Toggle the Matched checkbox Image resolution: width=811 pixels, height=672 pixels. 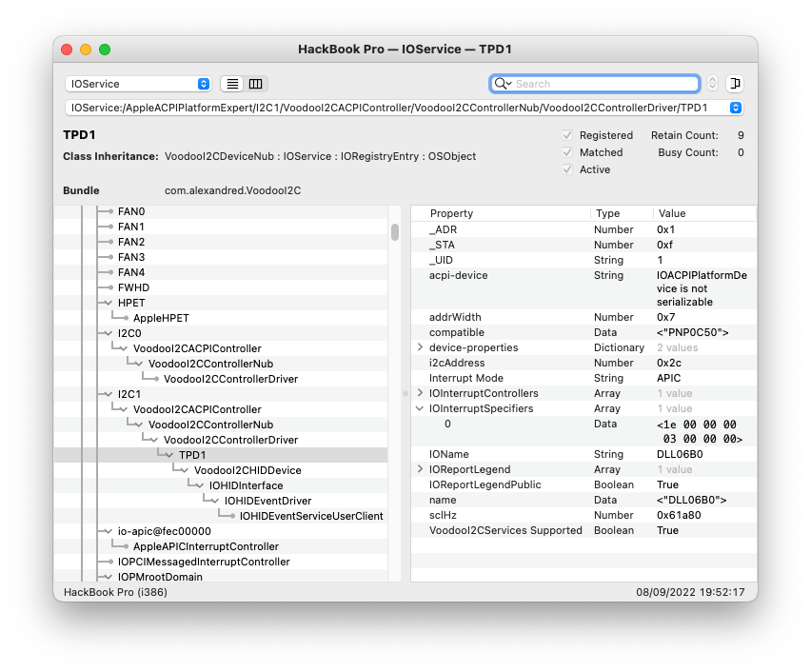click(567, 152)
